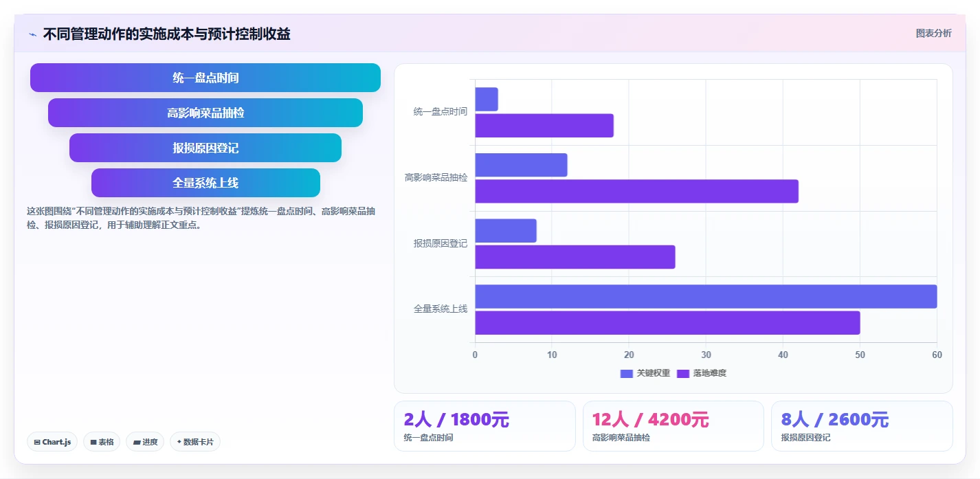Click the 统一盘点时间 caption under 2人 card

[x=428, y=438]
